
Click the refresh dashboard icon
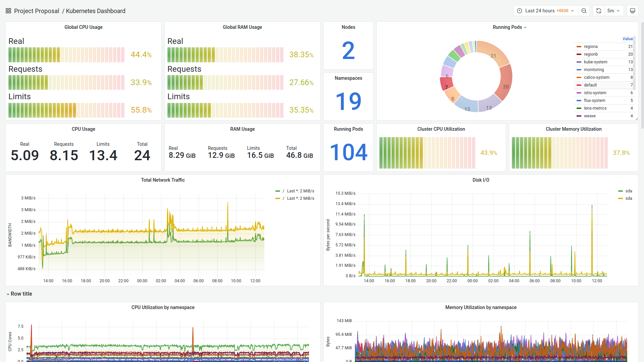(x=599, y=11)
